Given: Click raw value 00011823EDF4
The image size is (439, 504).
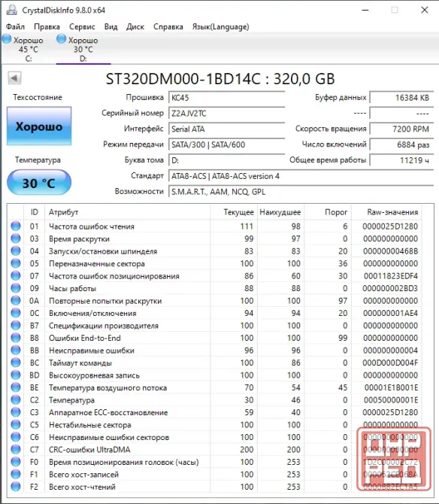Looking at the screenshot, I should (x=390, y=276).
